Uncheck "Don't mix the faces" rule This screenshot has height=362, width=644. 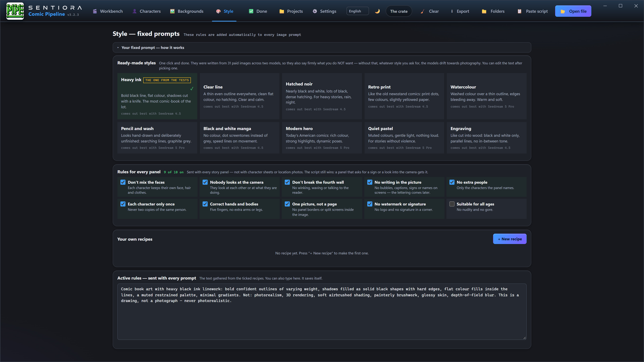tap(123, 182)
